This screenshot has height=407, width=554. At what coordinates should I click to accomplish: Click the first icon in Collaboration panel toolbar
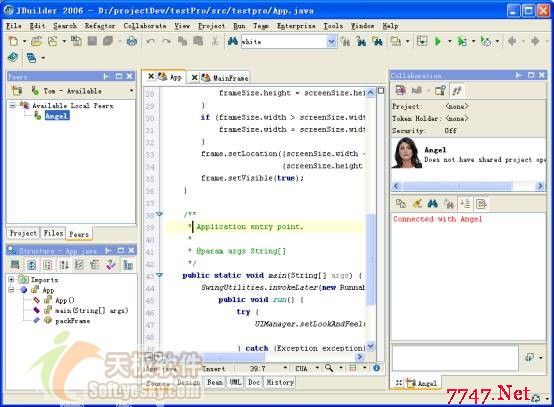(400, 90)
